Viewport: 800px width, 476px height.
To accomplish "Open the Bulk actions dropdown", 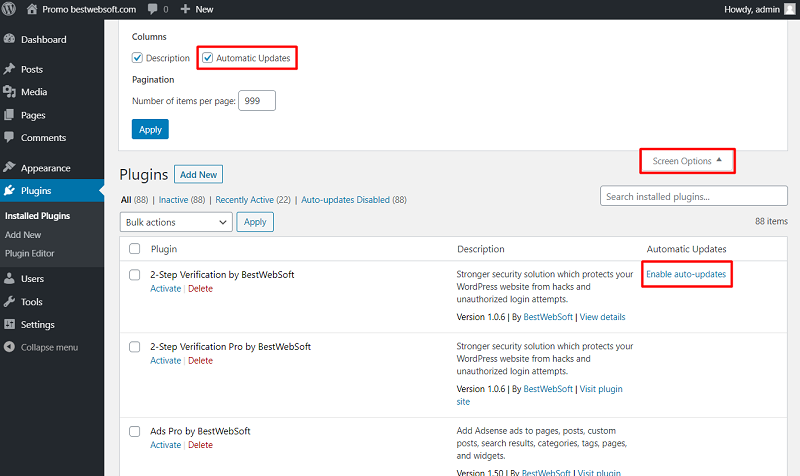I will tap(176, 222).
